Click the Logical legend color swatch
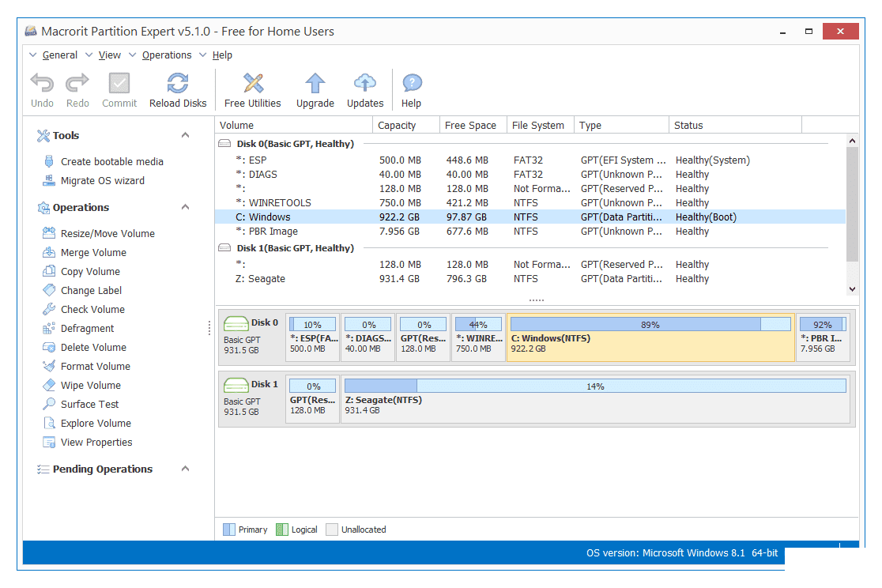This screenshot has height=588, width=882. (x=282, y=530)
